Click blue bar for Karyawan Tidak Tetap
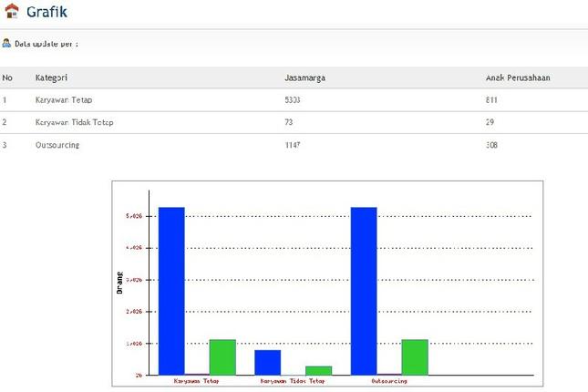Screen dimensions: 588x392 267,362
